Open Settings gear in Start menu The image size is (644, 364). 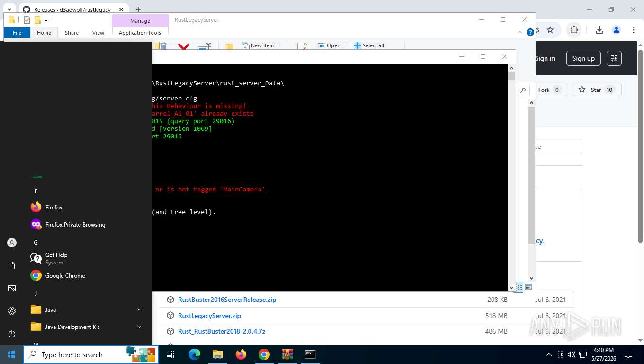tap(12, 311)
